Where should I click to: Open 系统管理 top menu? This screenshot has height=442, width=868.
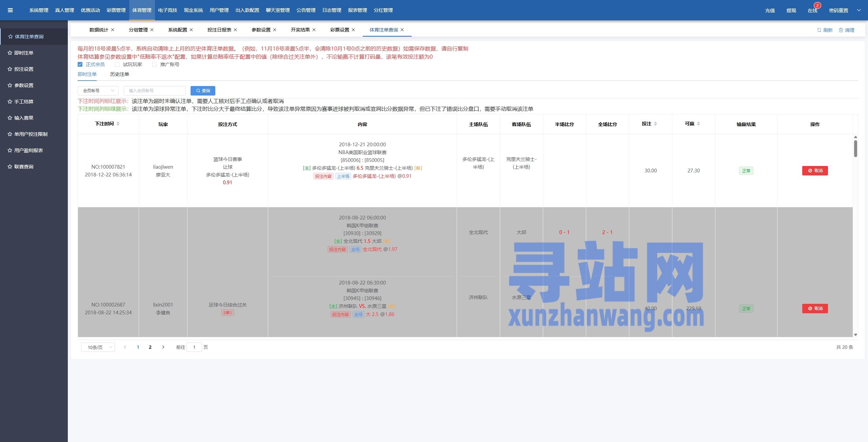39,10
